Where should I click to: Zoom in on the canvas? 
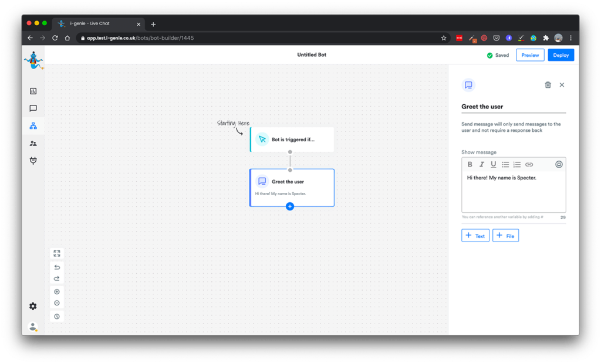click(x=57, y=292)
